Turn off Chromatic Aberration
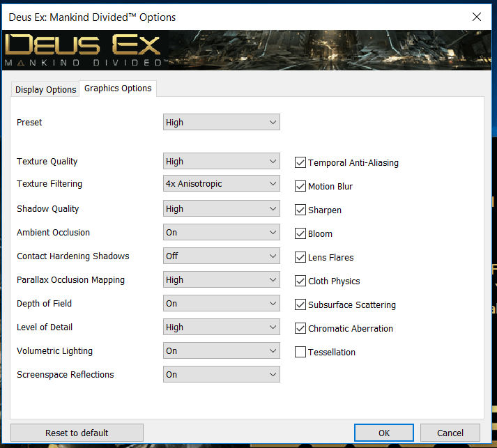This screenshot has height=448, width=497. 300,328
